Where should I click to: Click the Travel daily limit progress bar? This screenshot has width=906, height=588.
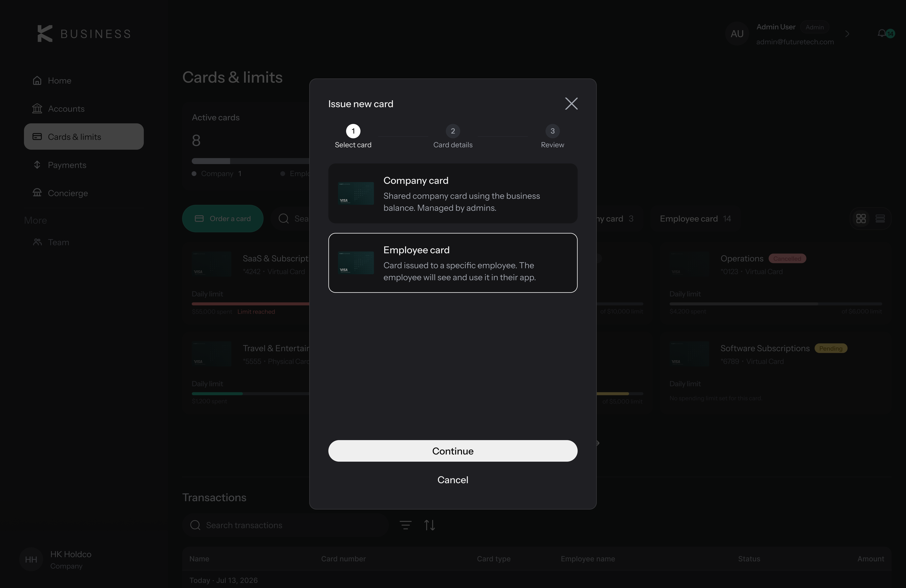[250, 394]
